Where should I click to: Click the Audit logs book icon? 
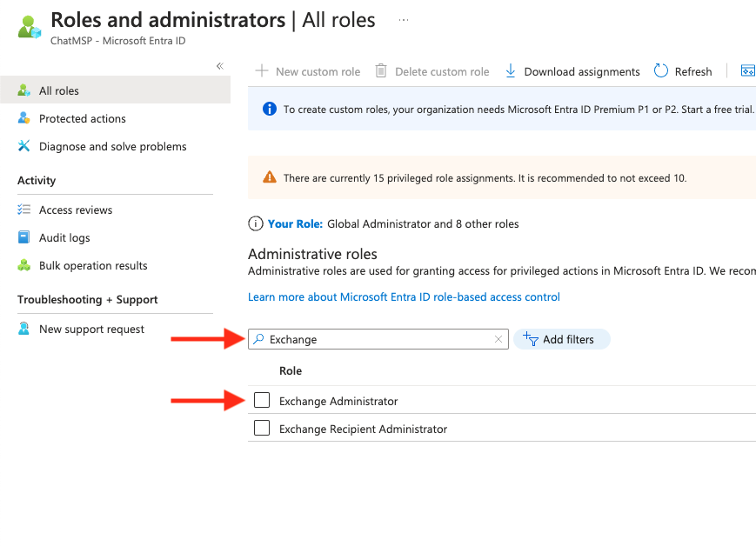coord(23,237)
